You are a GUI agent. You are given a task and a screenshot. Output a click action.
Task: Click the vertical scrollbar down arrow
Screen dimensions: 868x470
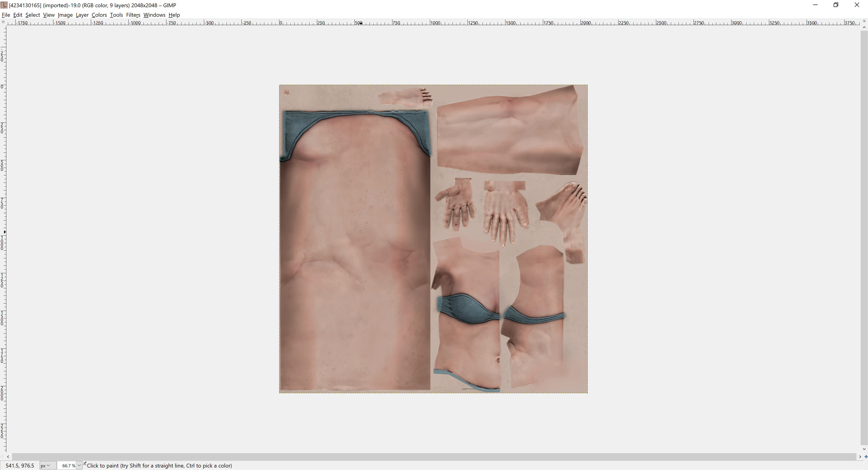pos(864,449)
